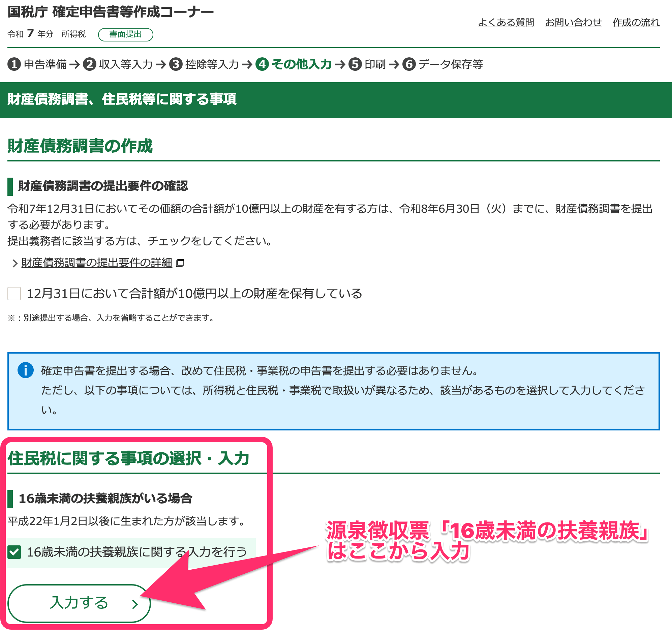Image resolution: width=672 pixels, height=631 pixels.
Task: Select データ保存等 step label
Action: (451, 64)
